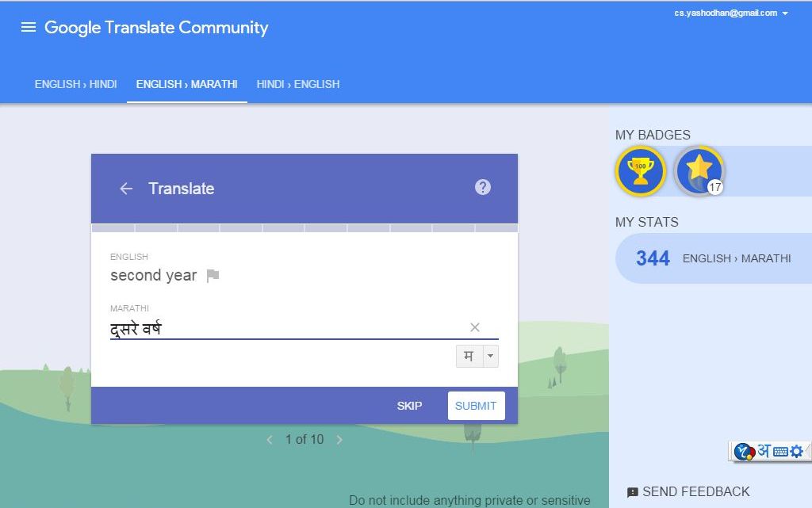Open the 344 English › Marathi stats
812x508 pixels.
(714, 258)
